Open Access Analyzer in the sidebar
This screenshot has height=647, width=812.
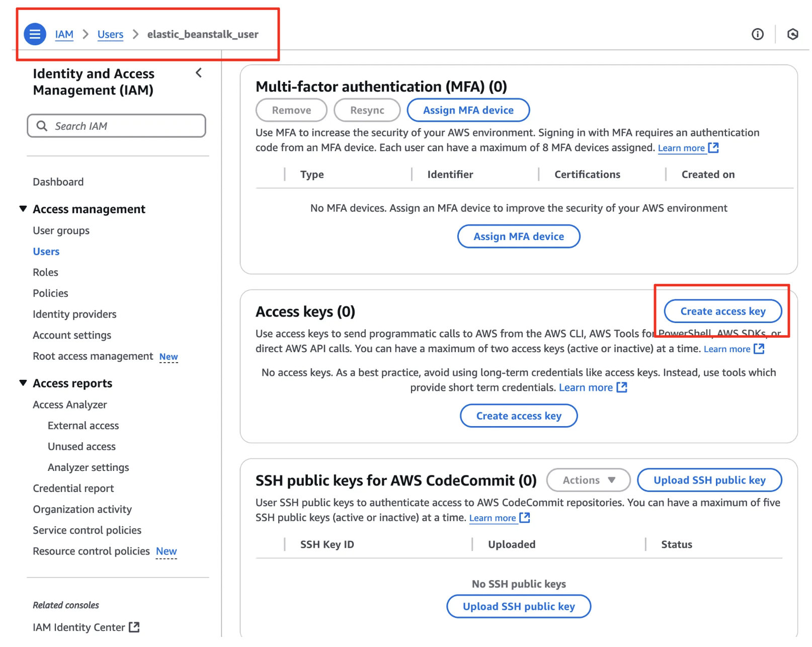coord(69,405)
